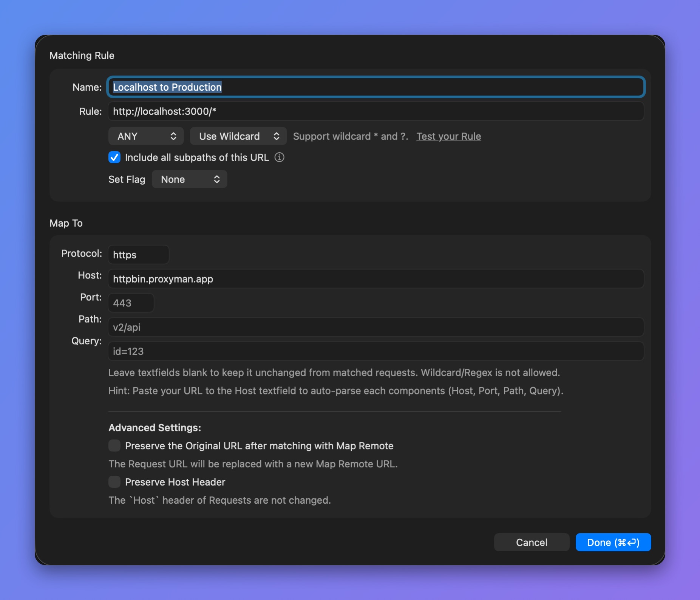The image size is (700, 600).
Task: Click the Host field httpbin.proxyman.app
Action: point(376,279)
